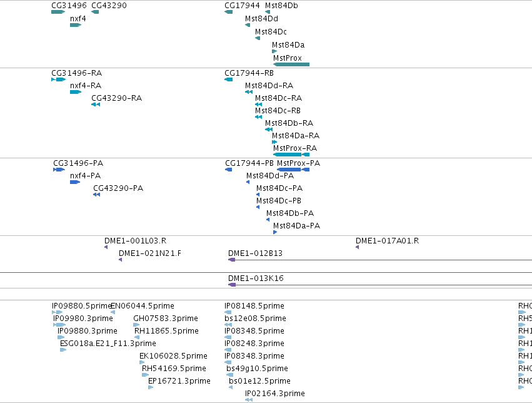Click EST IP08148.5prime

click(x=254, y=306)
